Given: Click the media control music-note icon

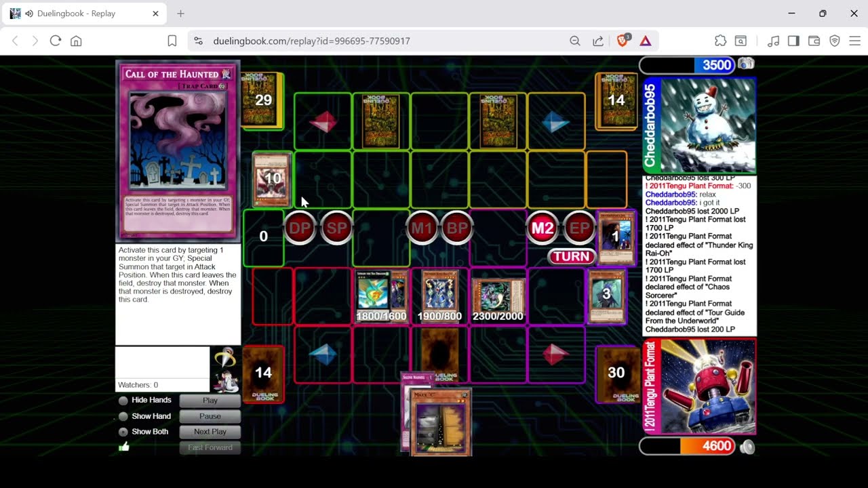Looking at the screenshot, I should 773,41.
